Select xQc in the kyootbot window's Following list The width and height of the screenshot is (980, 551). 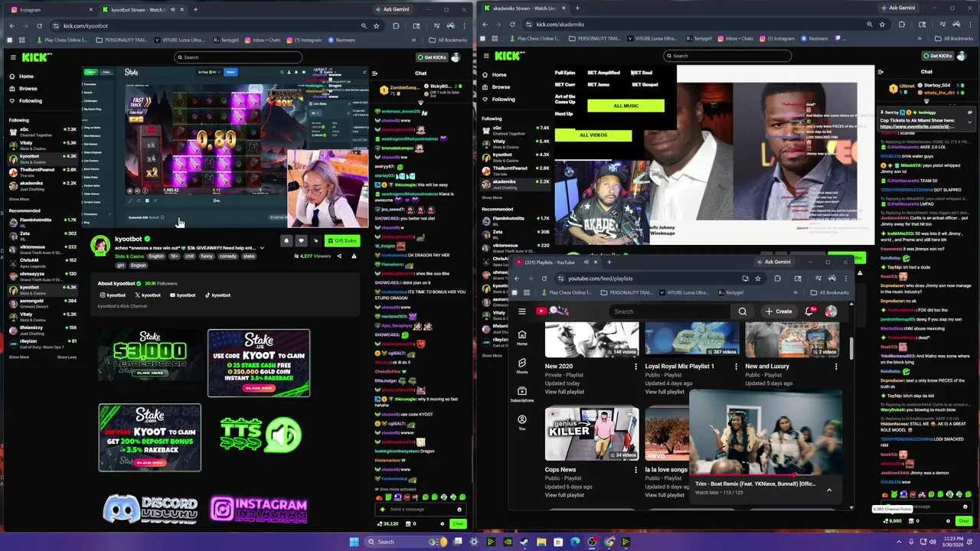[42, 132]
